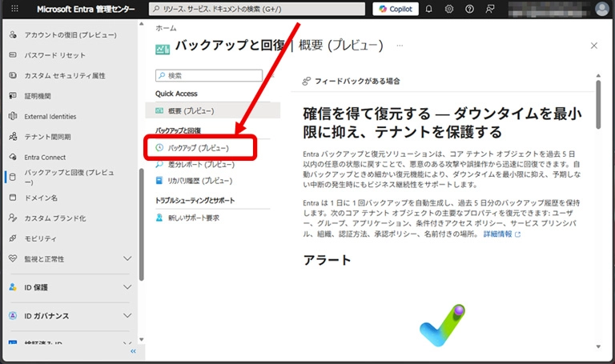Click the トラブルシューティングとサポート heading text

(195, 201)
